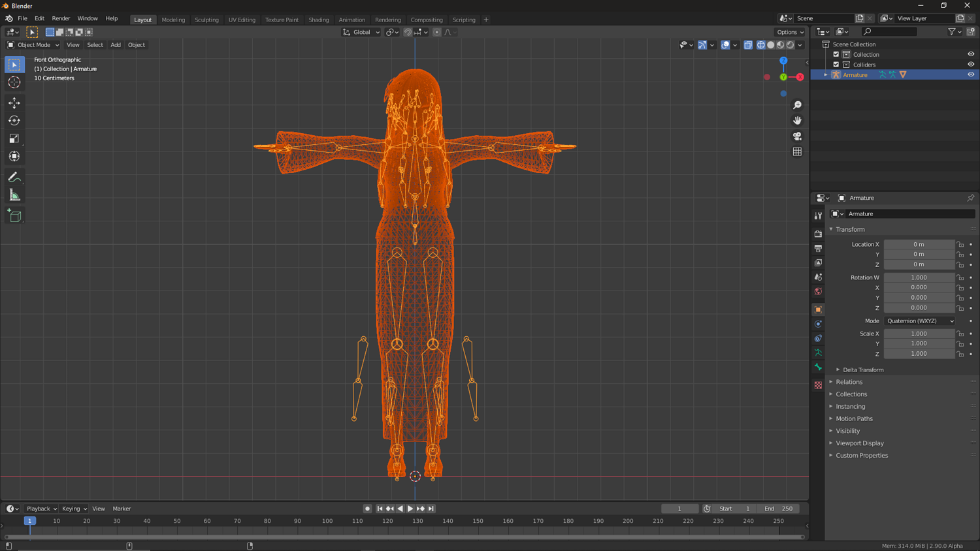
Task: Expand the Viewport Display panel
Action: click(859, 443)
